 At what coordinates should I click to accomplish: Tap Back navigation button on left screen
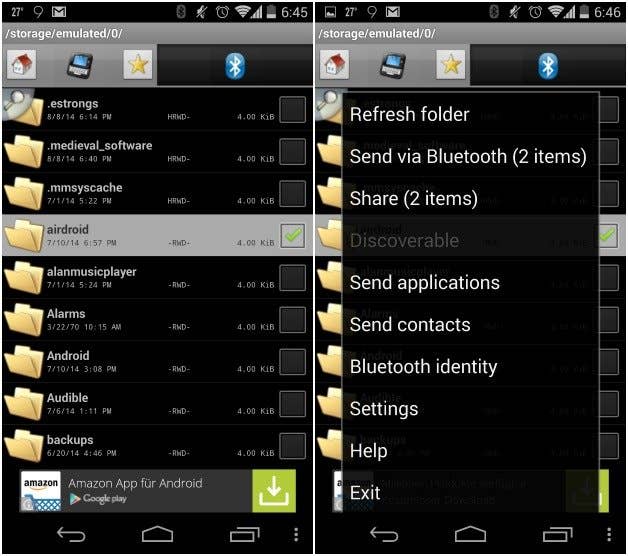(71, 534)
